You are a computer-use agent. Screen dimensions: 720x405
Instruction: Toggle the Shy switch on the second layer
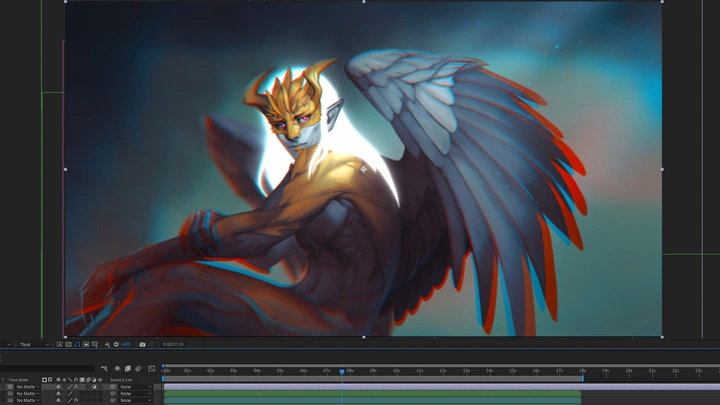[x=58, y=394]
